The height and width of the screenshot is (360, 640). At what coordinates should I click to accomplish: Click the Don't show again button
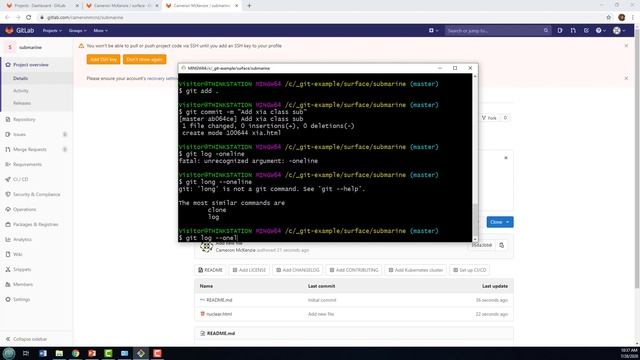pyautogui.click(x=144, y=59)
